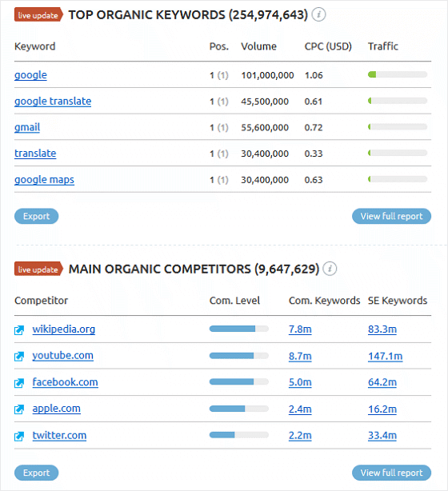The image size is (448, 491).
Task: Click live update badge on competitors section
Action: click(38, 269)
